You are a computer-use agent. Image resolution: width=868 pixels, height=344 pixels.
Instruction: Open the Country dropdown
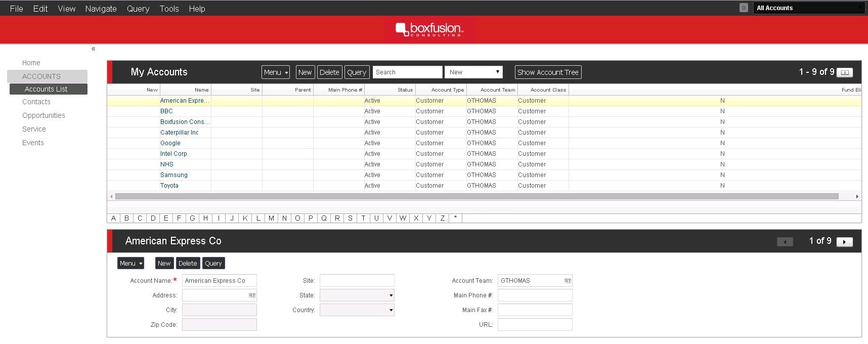pyautogui.click(x=357, y=310)
